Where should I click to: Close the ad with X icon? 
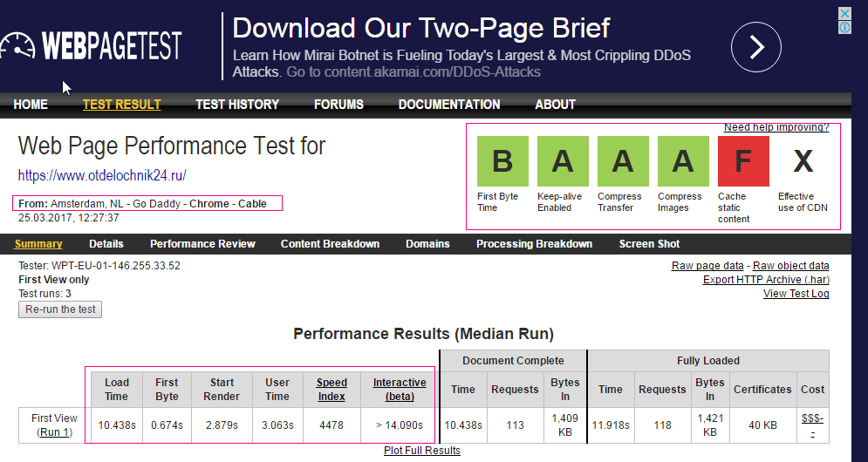click(844, 13)
